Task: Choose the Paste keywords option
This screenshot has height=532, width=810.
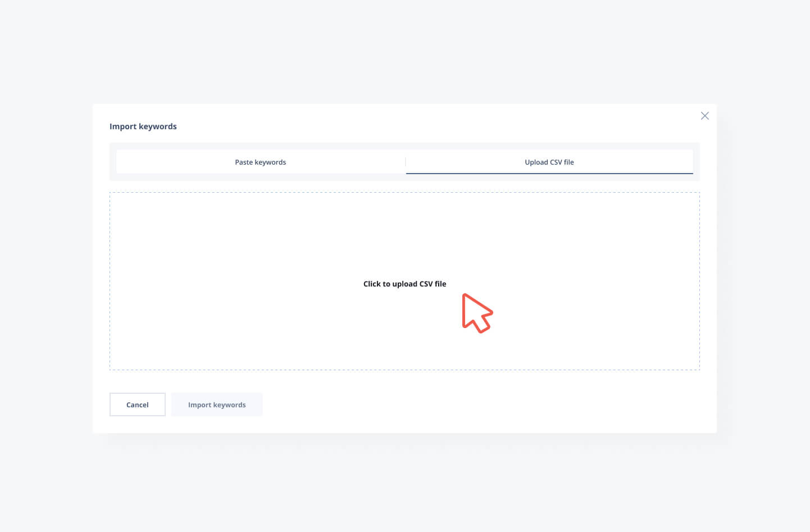Action: point(260,162)
